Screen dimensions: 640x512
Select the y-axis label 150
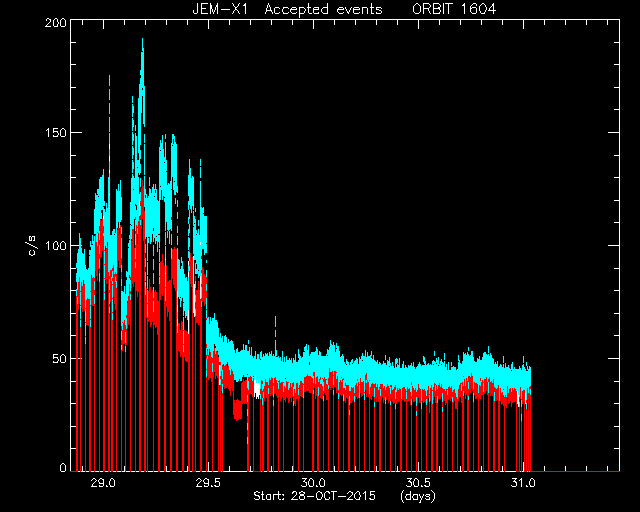[56, 133]
